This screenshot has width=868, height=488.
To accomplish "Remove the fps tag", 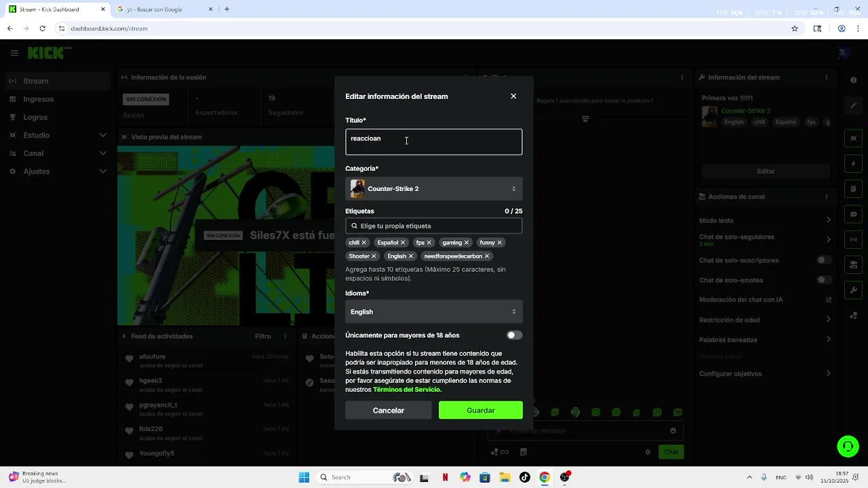I will click(429, 243).
